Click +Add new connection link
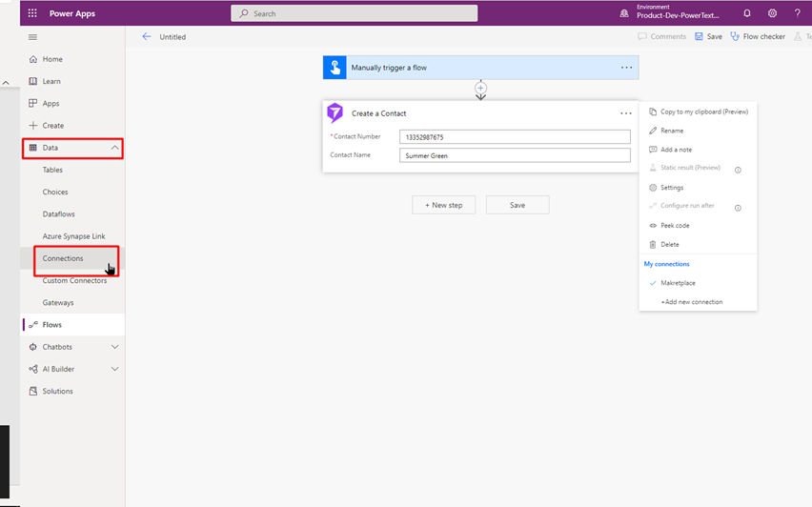The image size is (812, 507). point(691,302)
